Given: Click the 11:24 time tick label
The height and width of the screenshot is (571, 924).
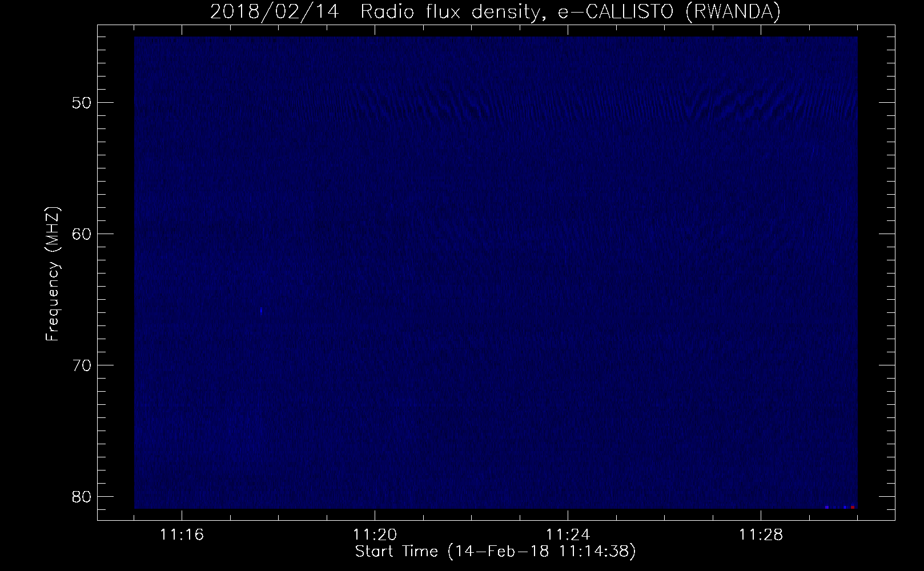Looking at the screenshot, I should (x=568, y=536).
